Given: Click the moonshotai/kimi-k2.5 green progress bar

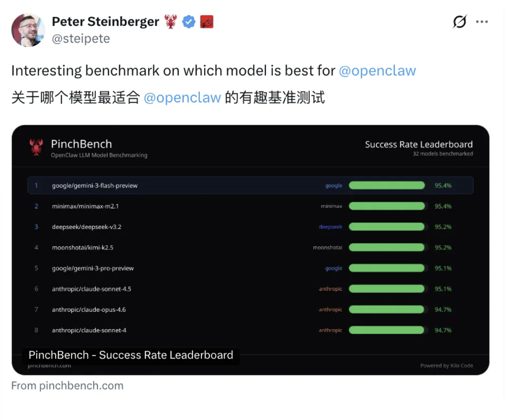Looking at the screenshot, I should (386, 248).
